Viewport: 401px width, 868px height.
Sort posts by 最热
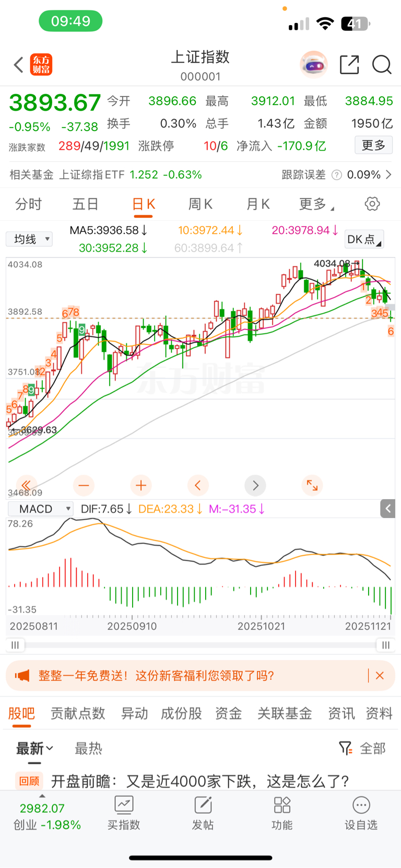tap(88, 748)
